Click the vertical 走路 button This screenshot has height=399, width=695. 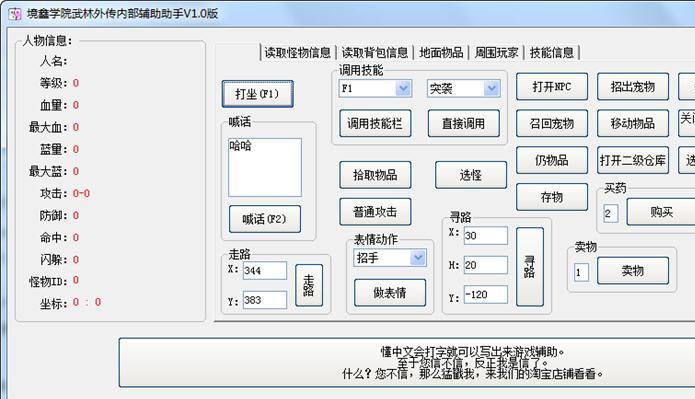point(309,285)
